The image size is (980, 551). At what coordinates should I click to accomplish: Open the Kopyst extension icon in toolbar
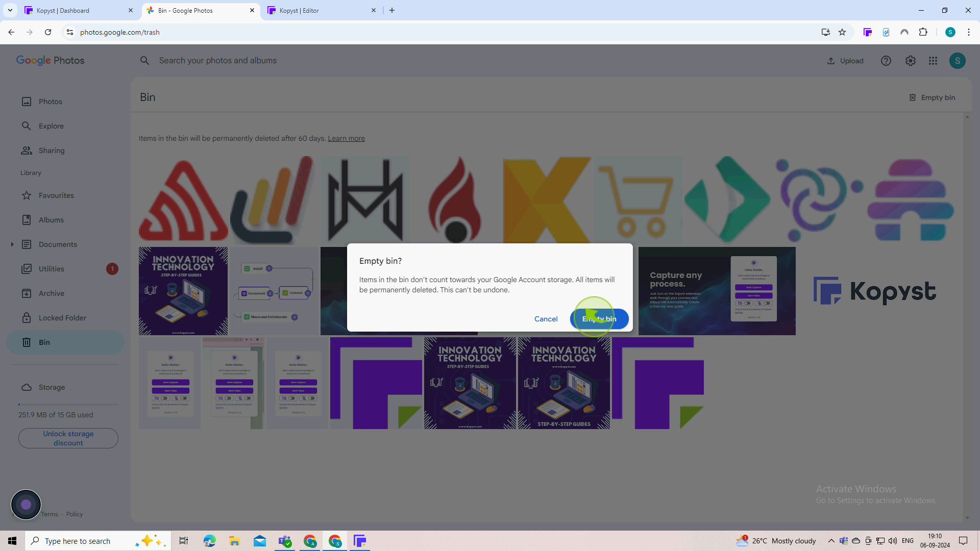click(868, 32)
